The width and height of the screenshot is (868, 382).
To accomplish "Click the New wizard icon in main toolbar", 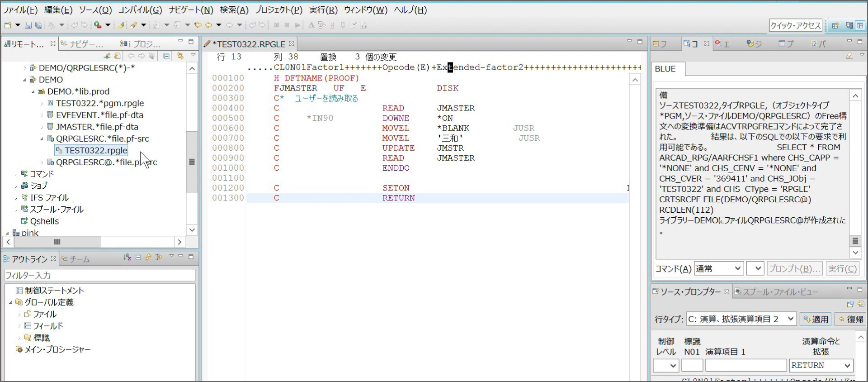I will tap(8, 25).
